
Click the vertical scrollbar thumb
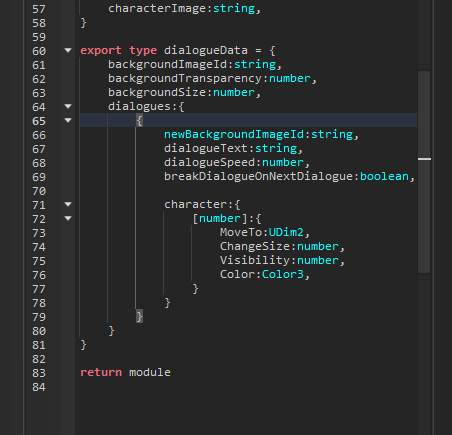point(424,172)
